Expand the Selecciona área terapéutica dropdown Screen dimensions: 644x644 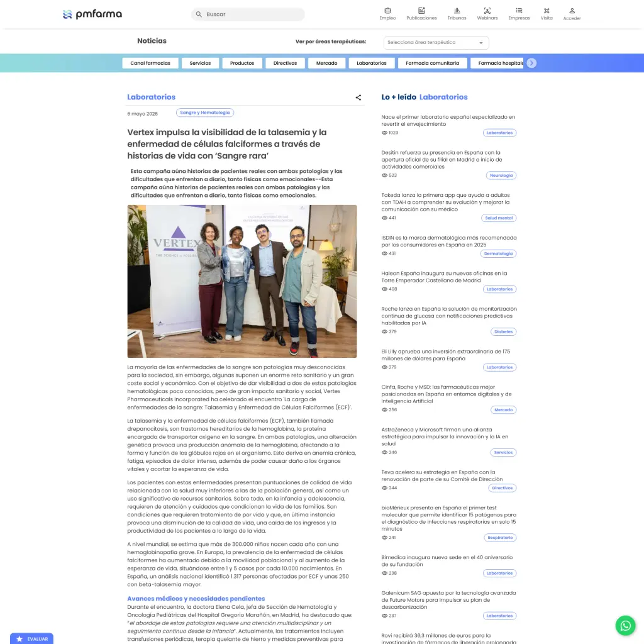pos(436,42)
